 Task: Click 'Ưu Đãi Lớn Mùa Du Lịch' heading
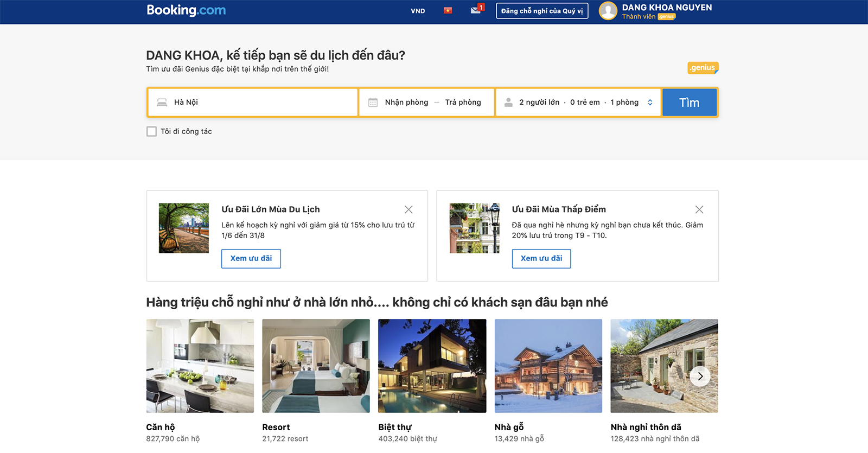click(x=271, y=209)
